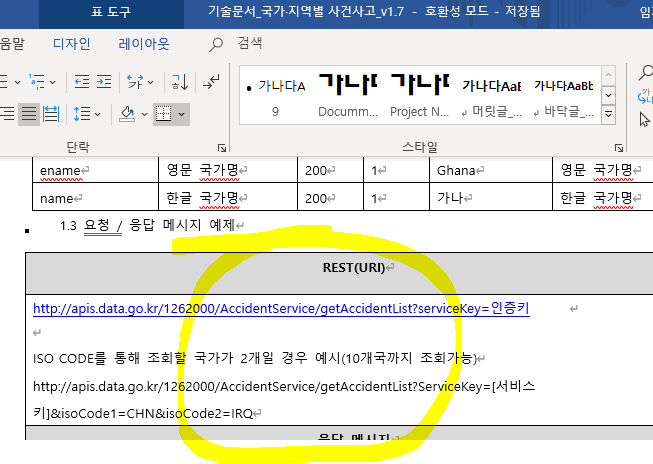The width and height of the screenshot is (653, 464).
Task: Click the search magnifier icon beside 검색
Action: click(x=216, y=44)
